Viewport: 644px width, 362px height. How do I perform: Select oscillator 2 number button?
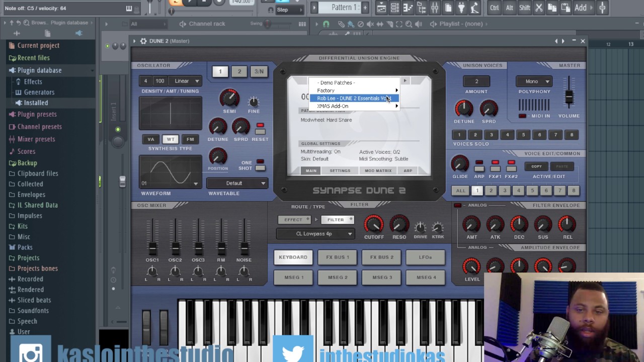point(239,72)
